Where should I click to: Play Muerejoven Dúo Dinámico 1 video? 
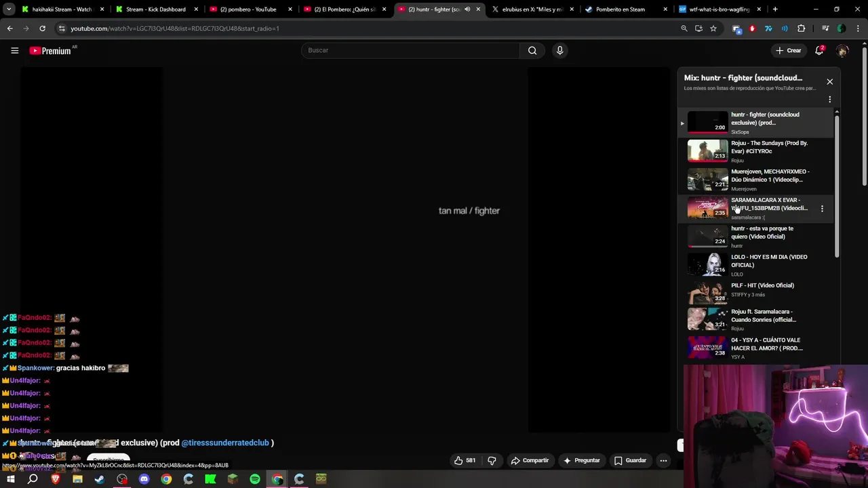point(756,180)
